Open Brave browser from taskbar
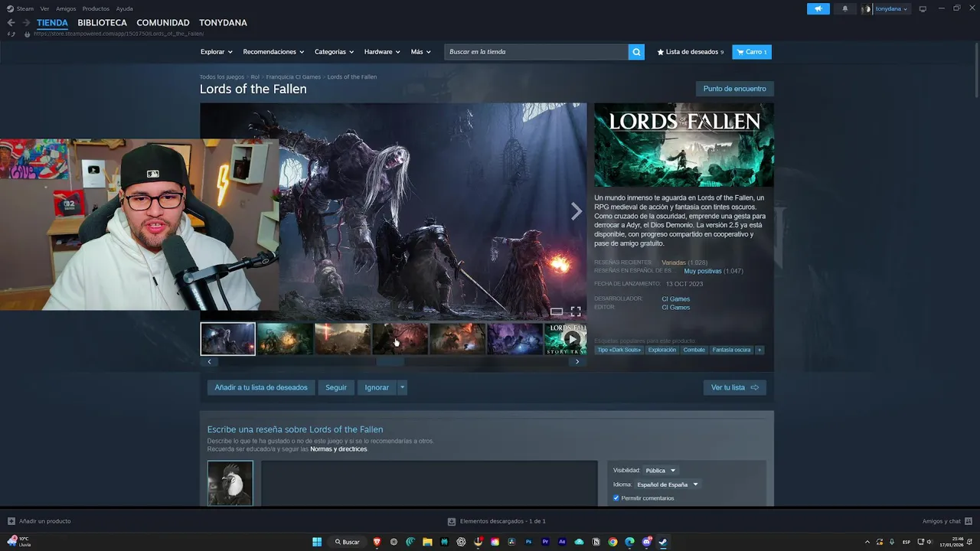 (377, 542)
